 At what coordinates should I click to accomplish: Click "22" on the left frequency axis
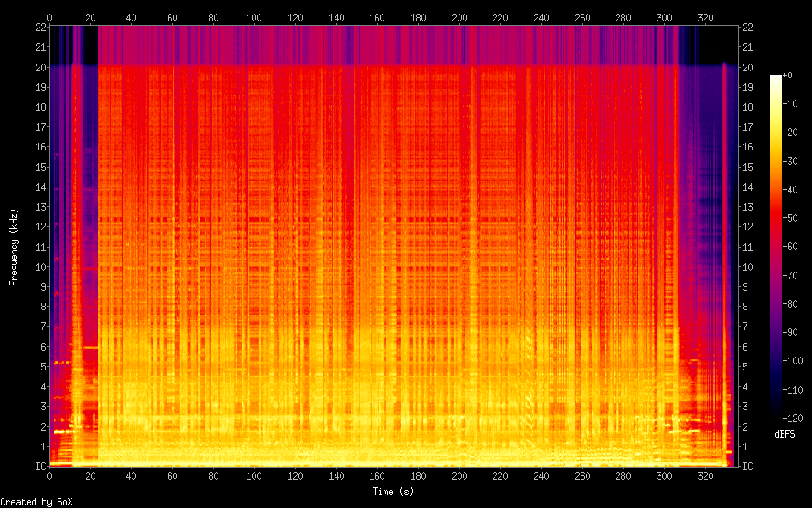[41, 28]
